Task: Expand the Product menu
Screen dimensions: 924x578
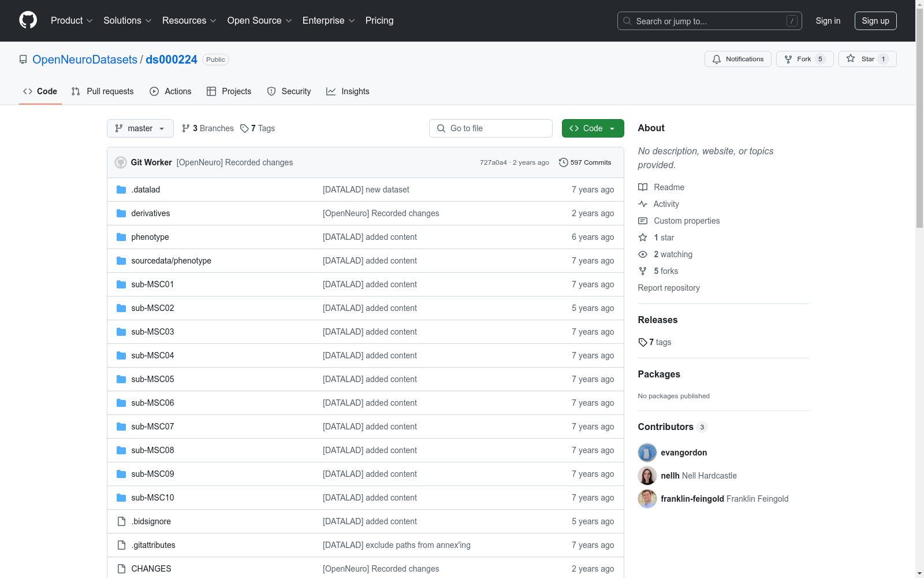Action: (72, 21)
